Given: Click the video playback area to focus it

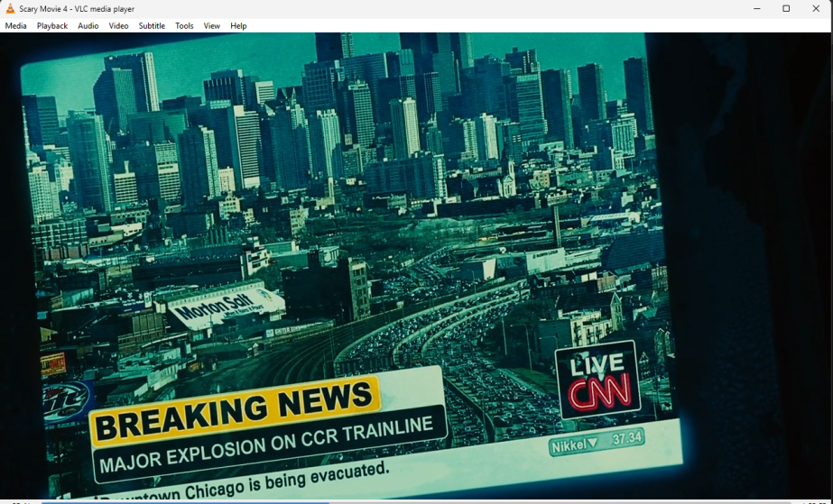Looking at the screenshot, I should pos(417,266).
